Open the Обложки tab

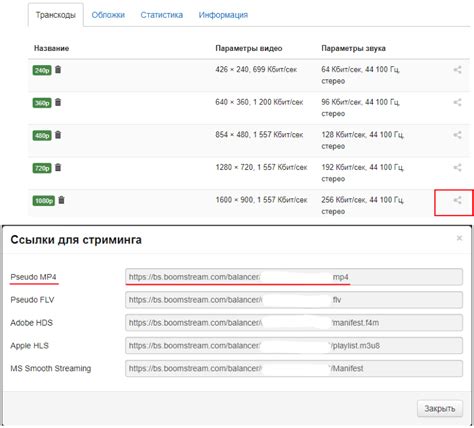coord(108,15)
